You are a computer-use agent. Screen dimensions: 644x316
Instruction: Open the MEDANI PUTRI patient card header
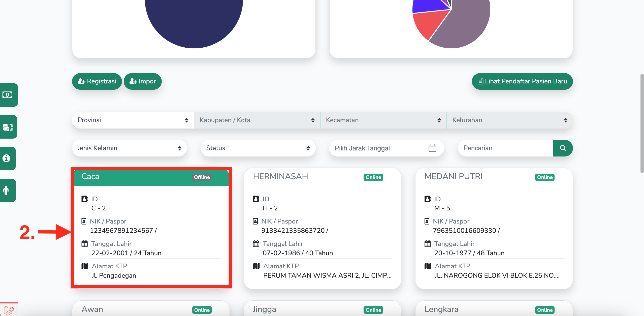pyautogui.click(x=453, y=176)
